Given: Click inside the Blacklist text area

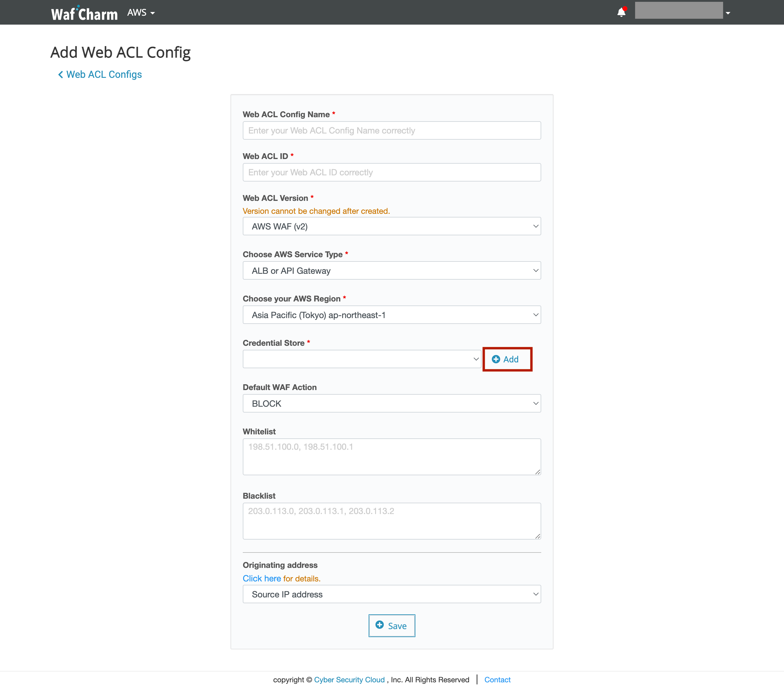Looking at the screenshot, I should 391,521.
